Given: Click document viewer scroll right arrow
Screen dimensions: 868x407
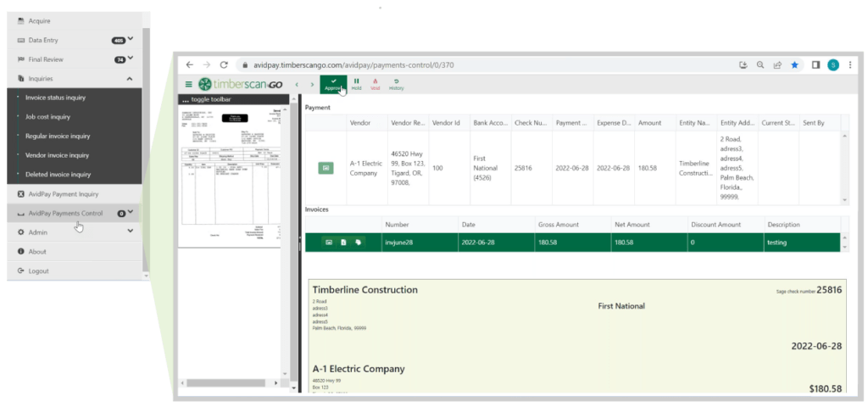Looking at the screenshot, I should pos(276,383).
